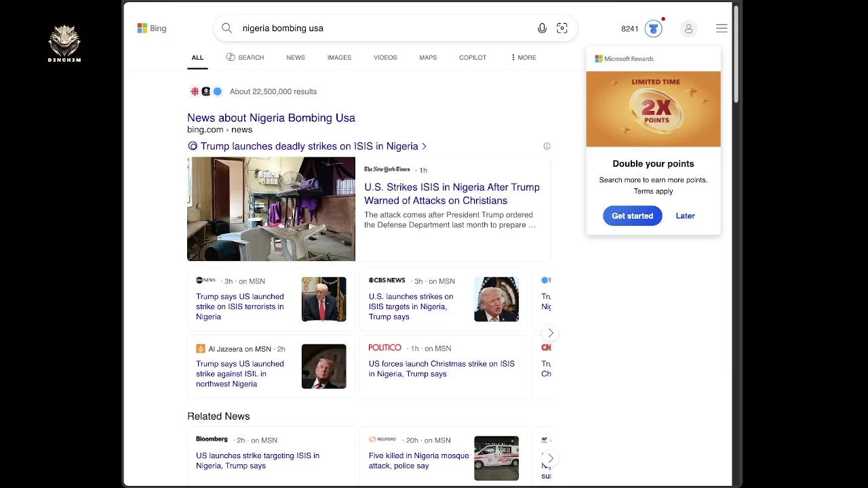
Task: Click the info icon beside Trump headline
Action: pyautogui.click(x=547, y=146)
